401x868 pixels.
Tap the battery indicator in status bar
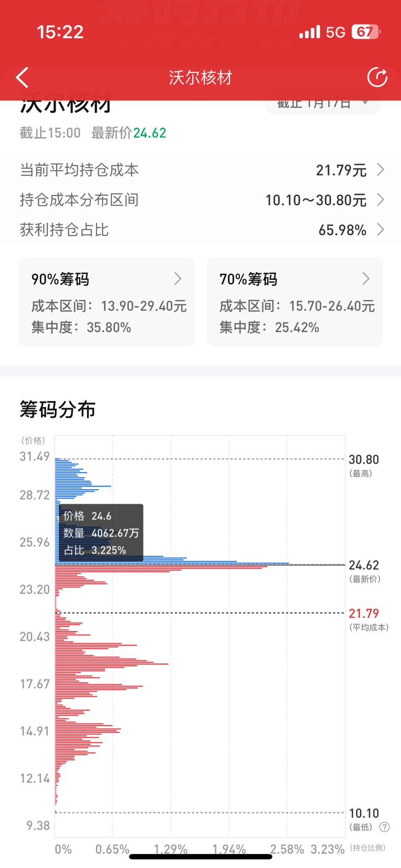[365, 32]
